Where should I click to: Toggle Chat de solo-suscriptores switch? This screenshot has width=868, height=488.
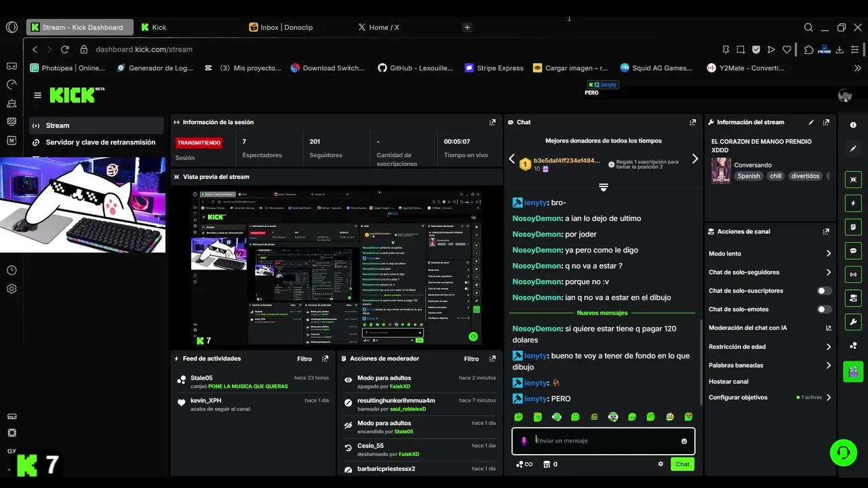pyautogui.click(x=825, y=291)
